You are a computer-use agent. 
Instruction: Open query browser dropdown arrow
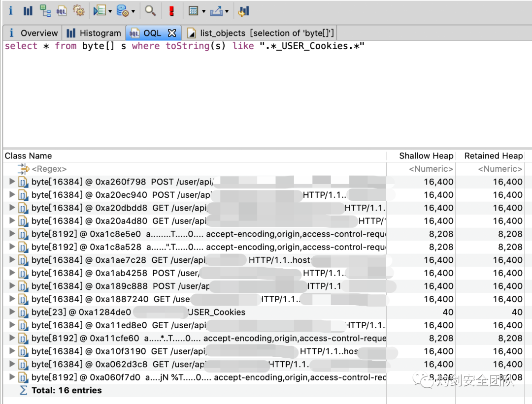point(133,11)
